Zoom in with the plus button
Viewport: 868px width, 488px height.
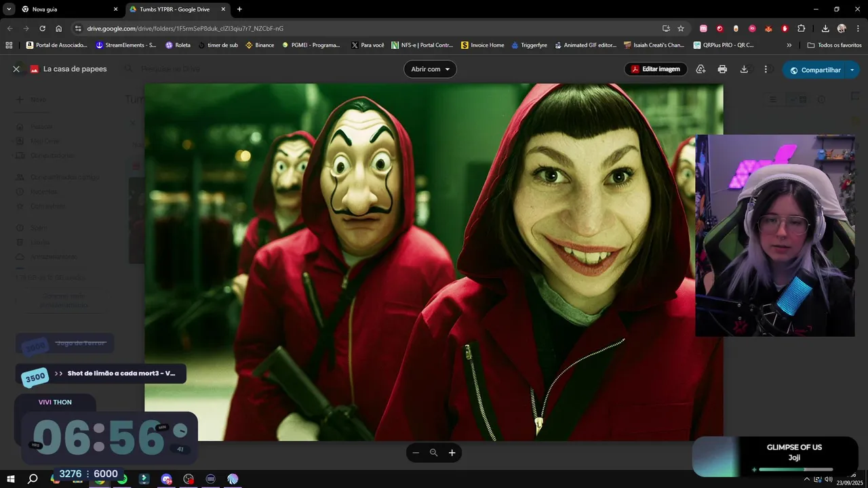pyautogui.click(x=452, y=453)
